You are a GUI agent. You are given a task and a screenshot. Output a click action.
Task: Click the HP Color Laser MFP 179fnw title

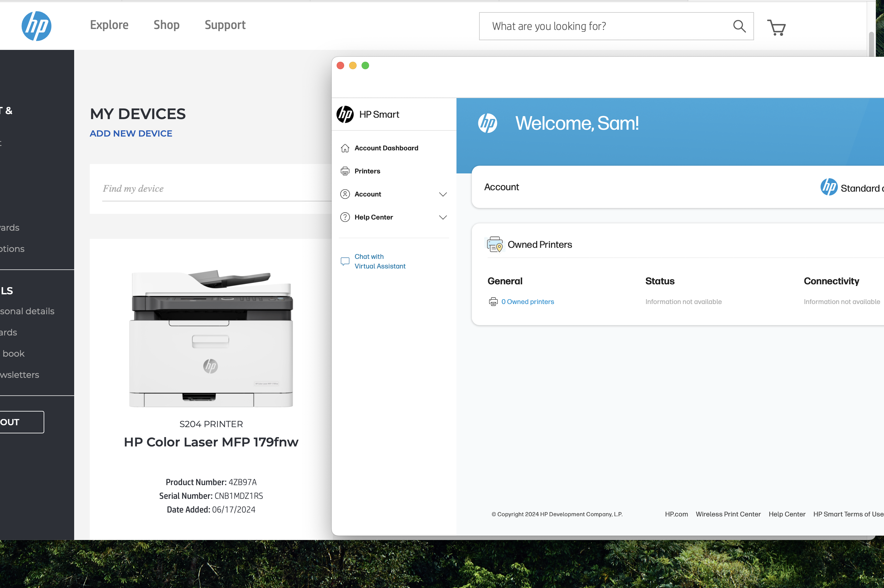(211, 442)
